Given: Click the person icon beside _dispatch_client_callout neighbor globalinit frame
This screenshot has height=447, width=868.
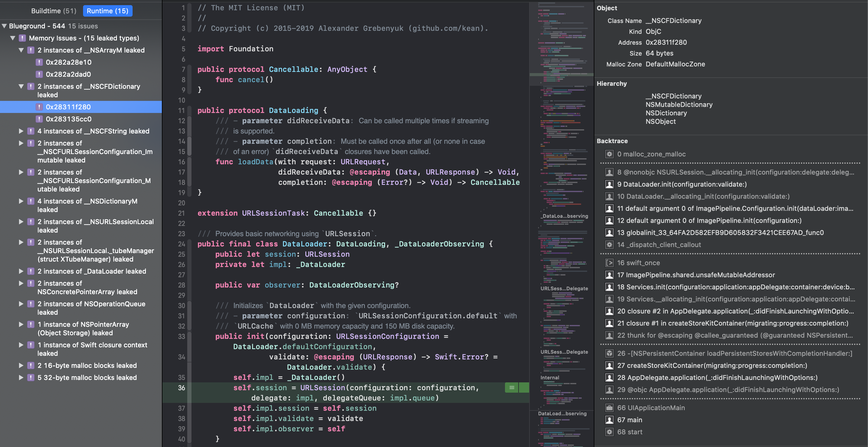Looking at the screenshot, I should (609, 233).
